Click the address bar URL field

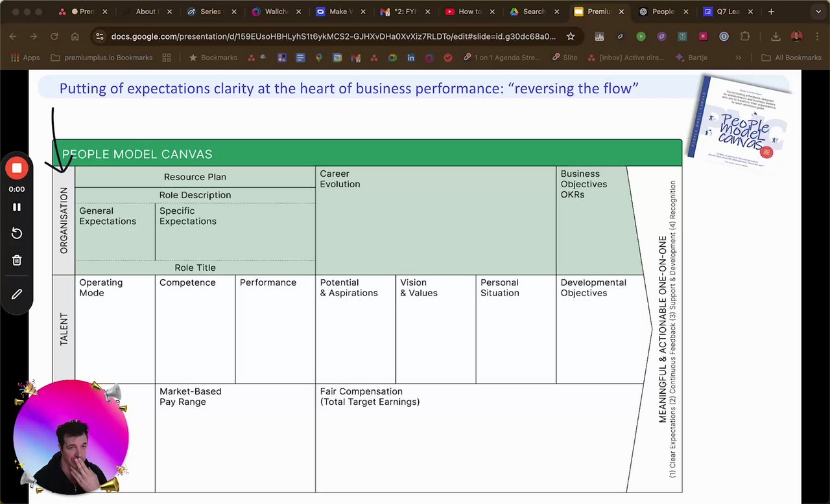coord(333,37)
